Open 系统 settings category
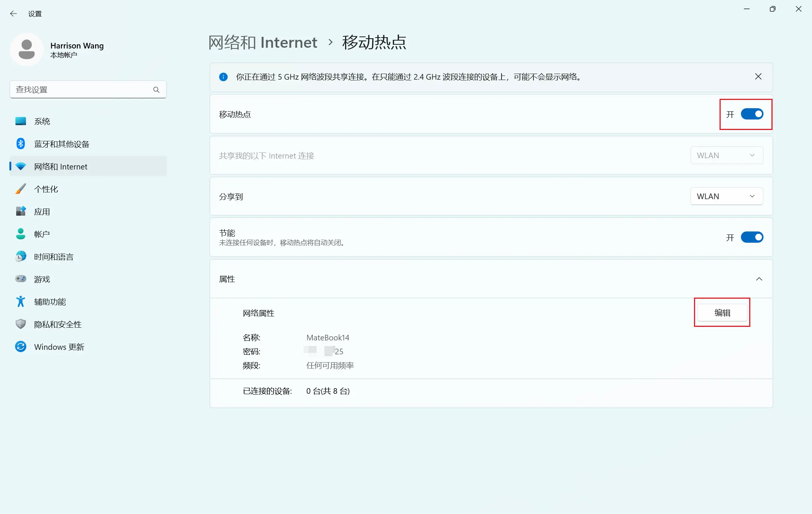 pos(88,121)
